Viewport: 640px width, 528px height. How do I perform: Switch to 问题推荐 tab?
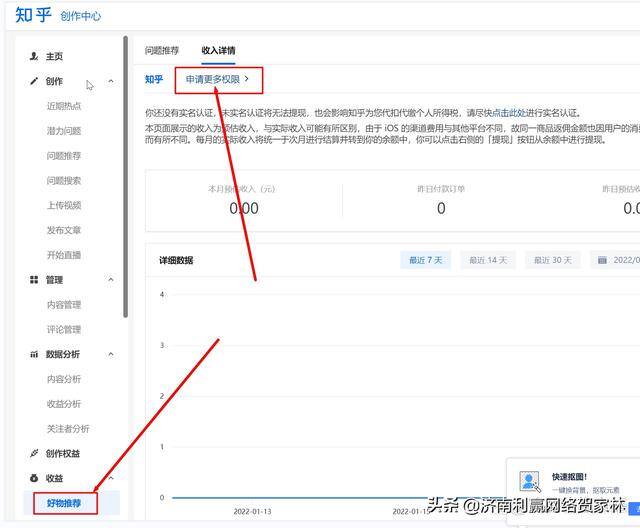pyautogui.click(x=162, y=51)
